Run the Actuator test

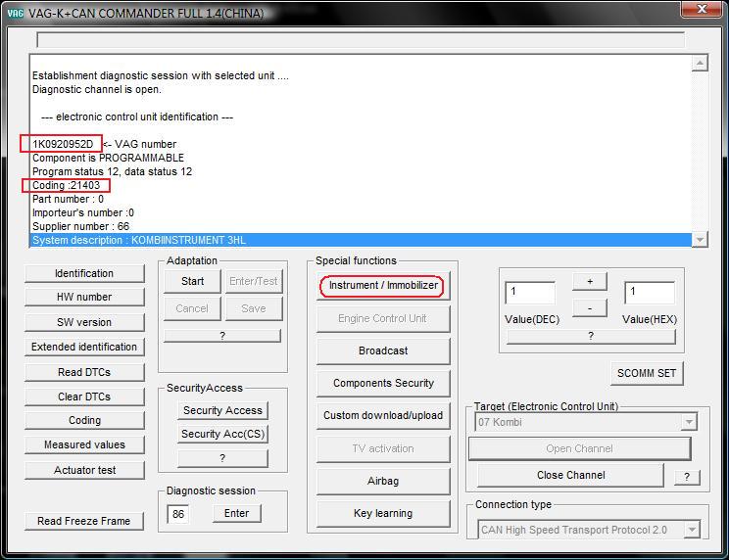pos(84,470)
